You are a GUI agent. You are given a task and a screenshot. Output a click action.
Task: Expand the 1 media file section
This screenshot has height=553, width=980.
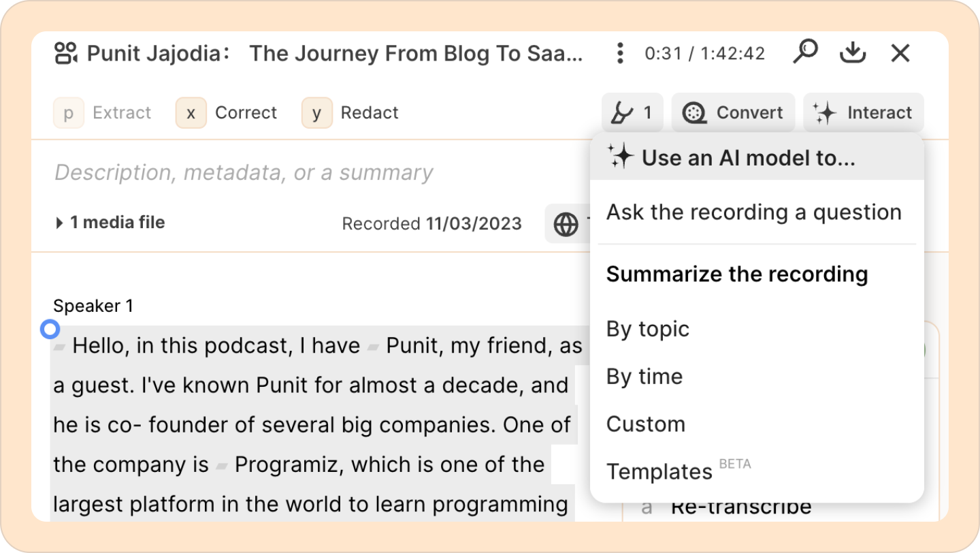click(x=110, y=223)
